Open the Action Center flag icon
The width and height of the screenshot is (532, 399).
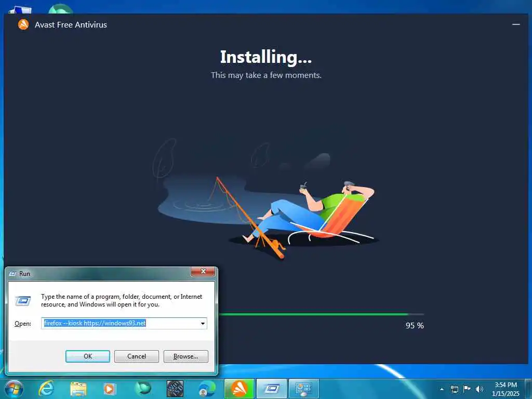tap(467, 389)
